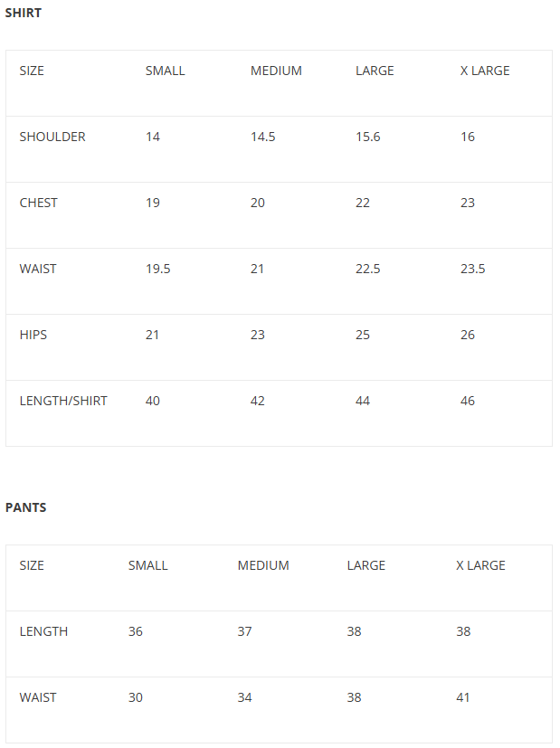Click the SHIRT section heading
Image resolution: width=560 pixels, height=748 pixels.
[x=24, y=14]
